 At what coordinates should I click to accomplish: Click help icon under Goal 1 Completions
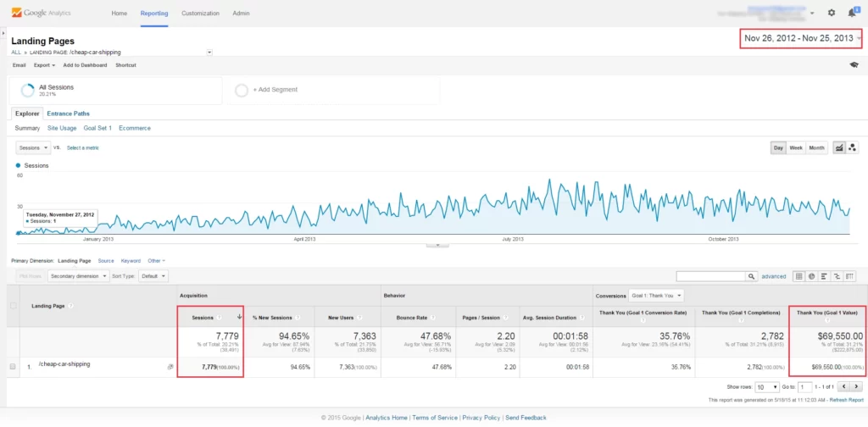(x=739, y=320)
